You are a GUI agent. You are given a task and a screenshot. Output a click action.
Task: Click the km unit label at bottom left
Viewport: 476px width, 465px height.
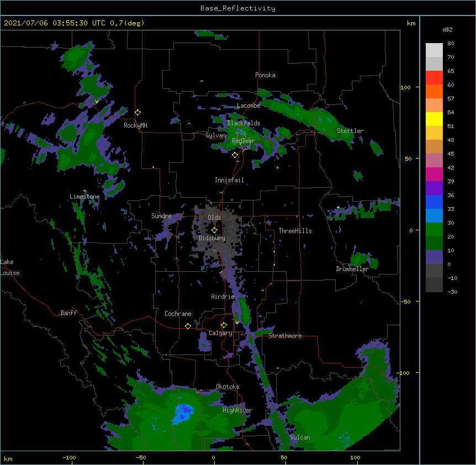click(x=8, y=458)
